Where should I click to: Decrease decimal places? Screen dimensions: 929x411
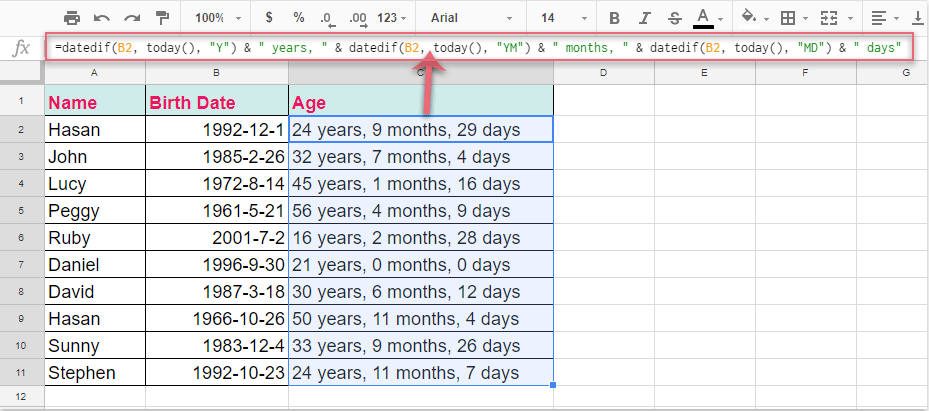pos(328,19)
